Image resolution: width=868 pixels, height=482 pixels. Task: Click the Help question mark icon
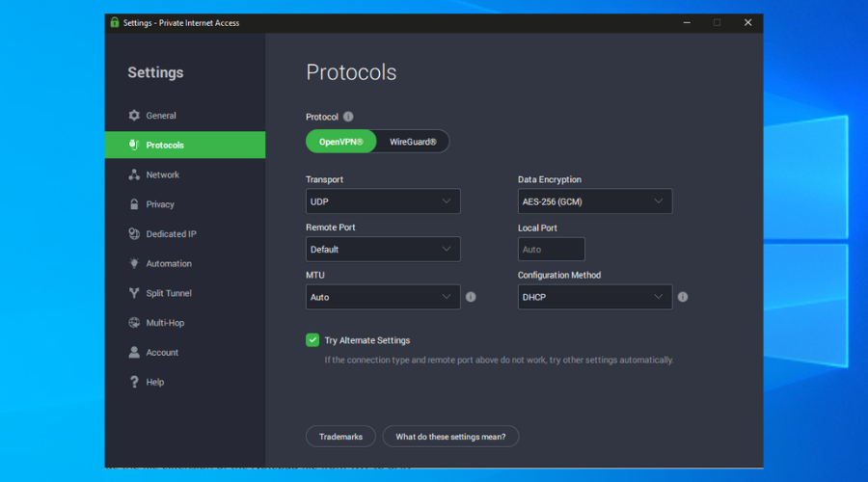134,382
